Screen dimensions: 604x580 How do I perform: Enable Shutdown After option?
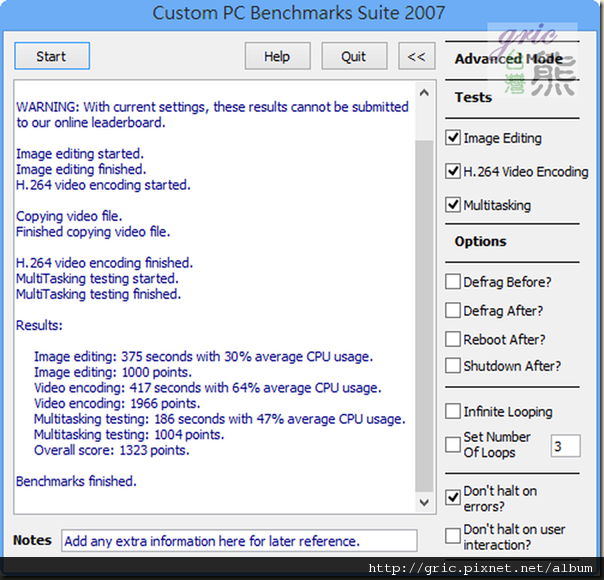pos(453,365)
